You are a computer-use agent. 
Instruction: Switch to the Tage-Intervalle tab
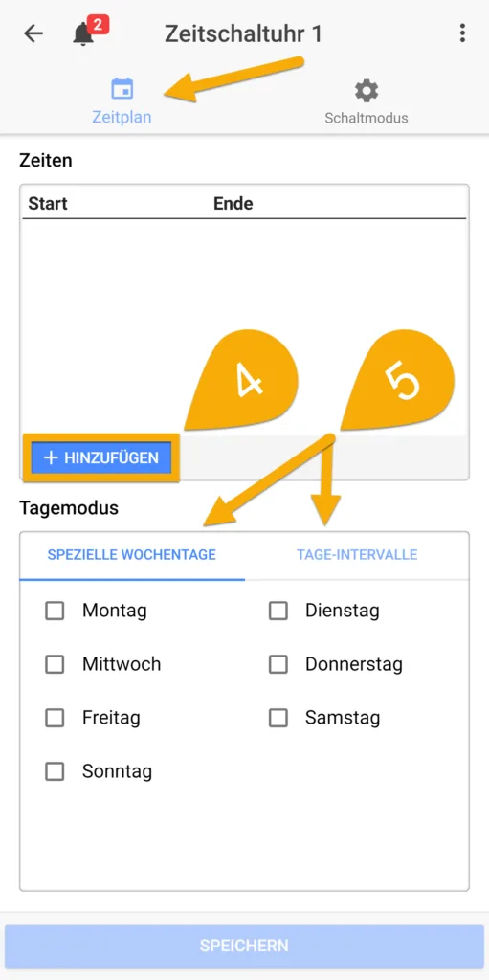357,555
